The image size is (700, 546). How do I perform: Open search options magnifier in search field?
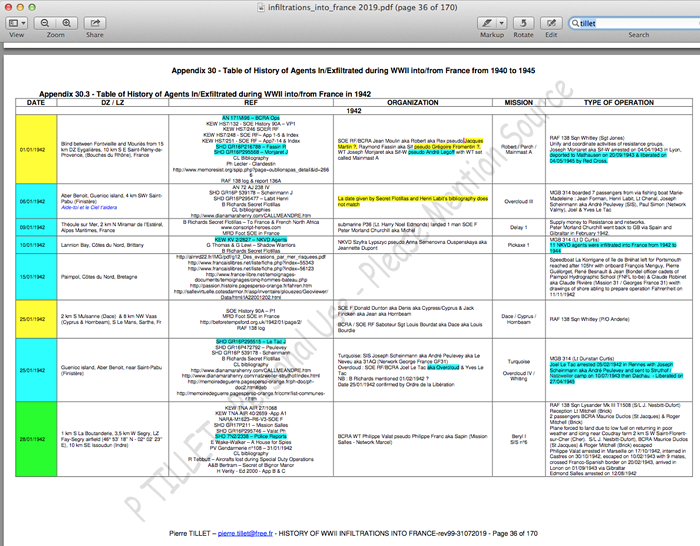point(575,21)
